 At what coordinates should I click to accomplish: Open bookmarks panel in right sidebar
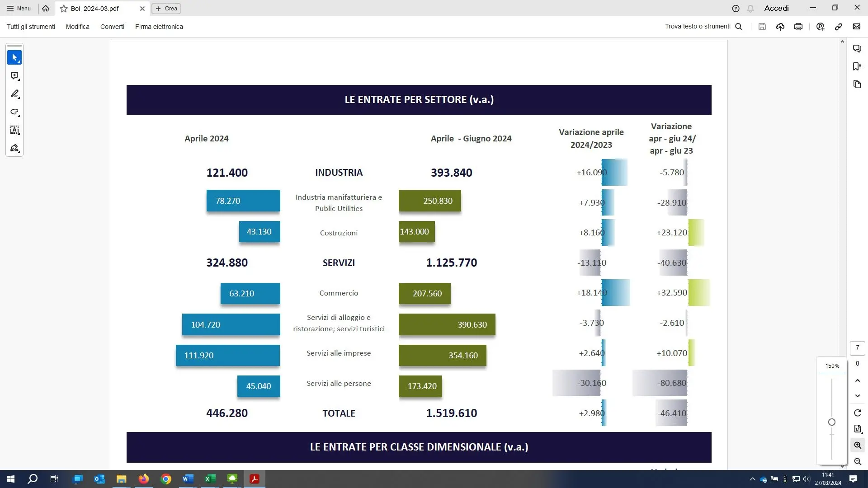tap(857, 66)
